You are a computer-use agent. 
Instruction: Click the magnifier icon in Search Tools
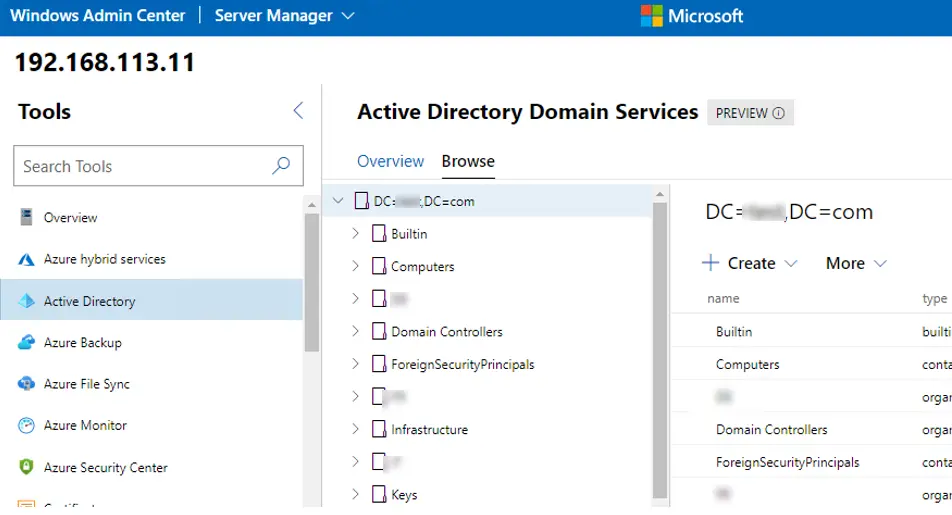tap(281, 165)
